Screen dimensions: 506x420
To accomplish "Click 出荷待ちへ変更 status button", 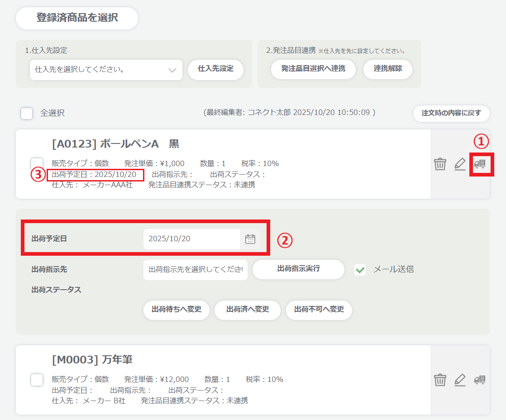I will tap(177, 310).
